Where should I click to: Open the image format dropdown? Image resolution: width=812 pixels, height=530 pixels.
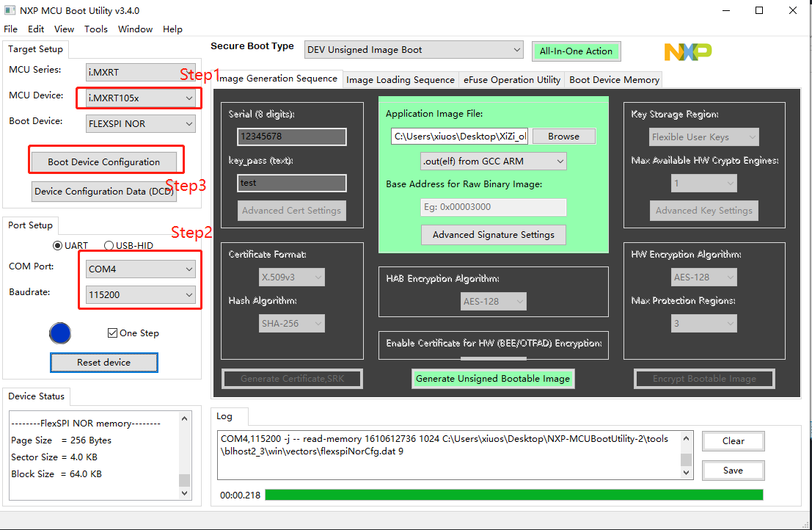(494, 161)
